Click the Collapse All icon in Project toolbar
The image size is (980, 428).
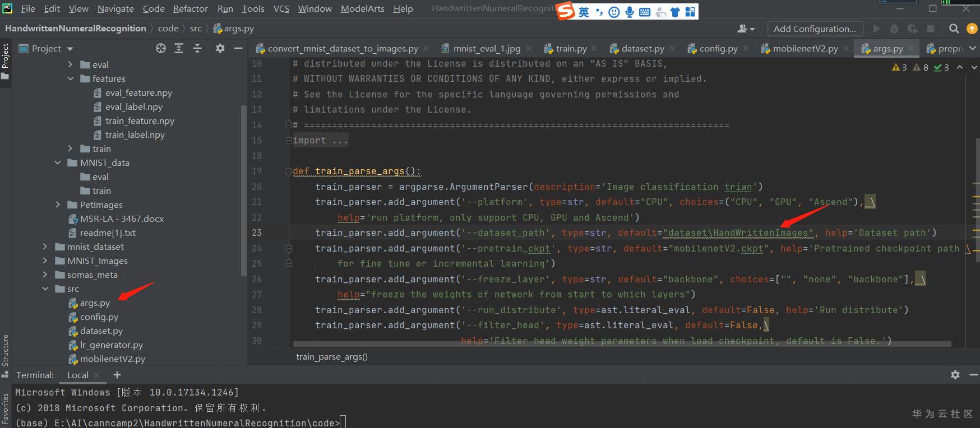197,48
